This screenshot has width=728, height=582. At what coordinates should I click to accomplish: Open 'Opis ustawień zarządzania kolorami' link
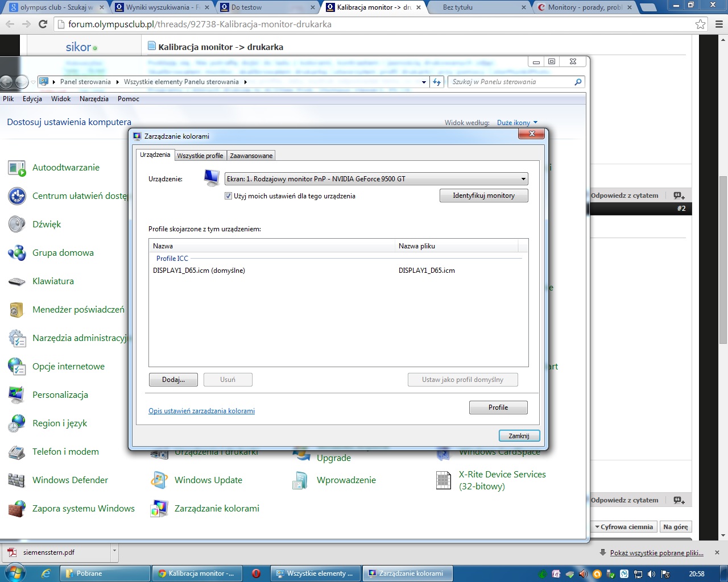(x=201, y=411)
